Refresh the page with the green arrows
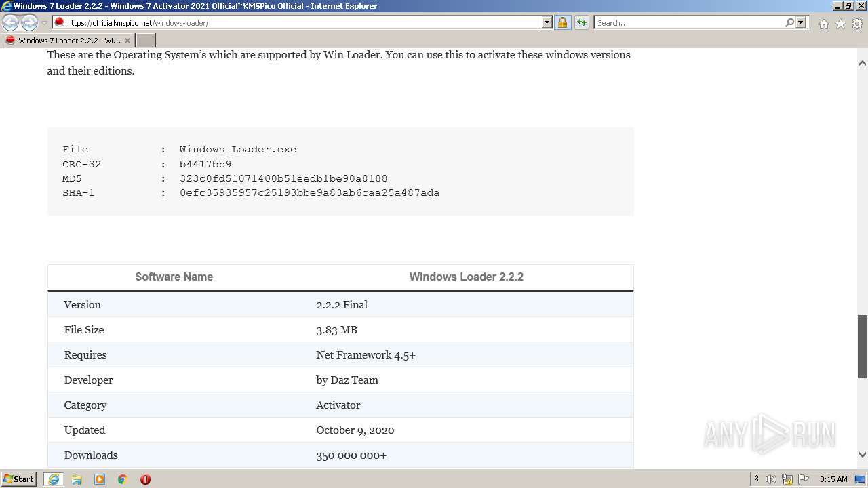868x488 pixels. pyautogui.click(x=581, y=22)
